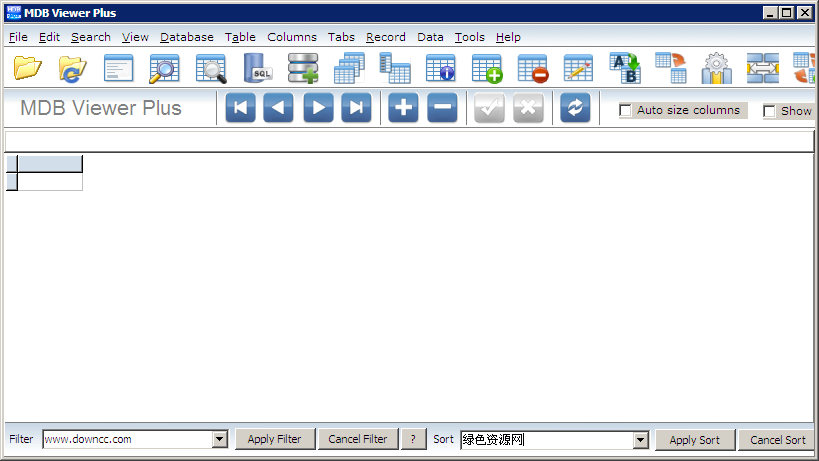819x461 pixels.
Task: Click the table relationships icon
Action: pos(395,68)
